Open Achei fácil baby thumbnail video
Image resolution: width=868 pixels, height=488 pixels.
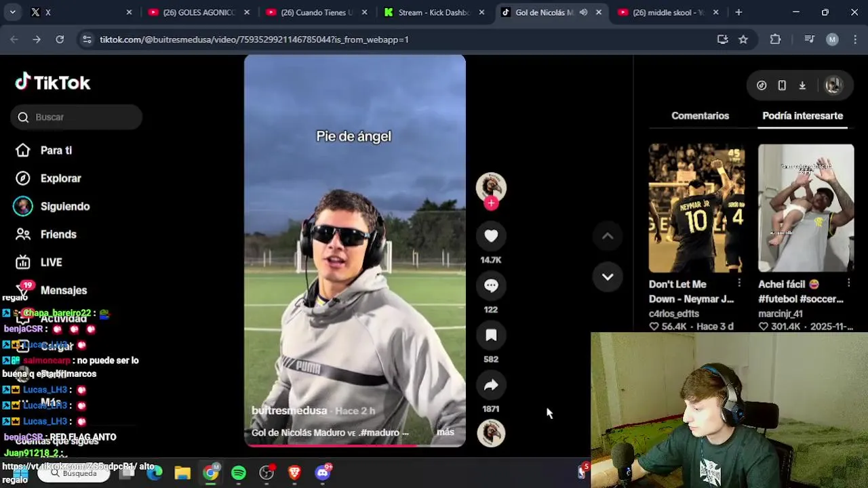click(x=806, y=208)
